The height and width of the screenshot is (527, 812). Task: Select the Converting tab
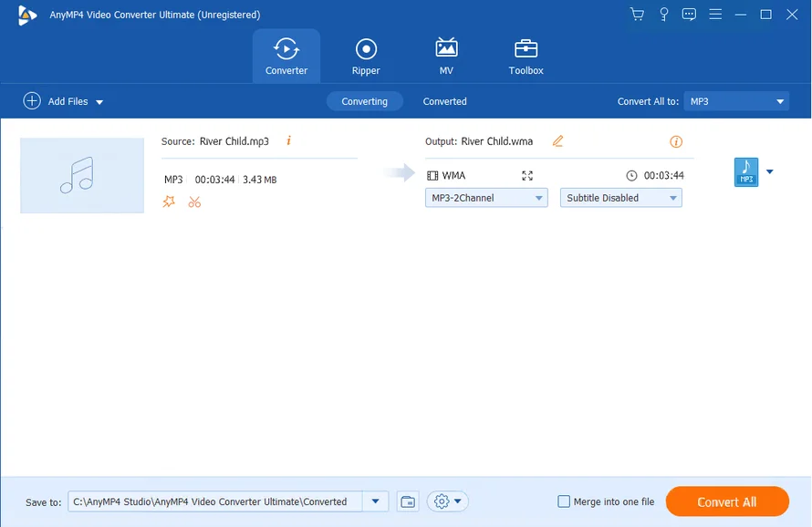click(365, 101)
